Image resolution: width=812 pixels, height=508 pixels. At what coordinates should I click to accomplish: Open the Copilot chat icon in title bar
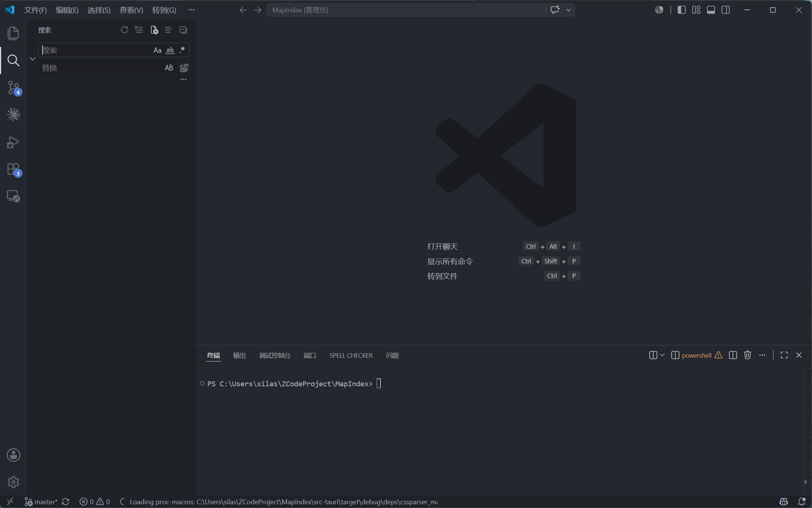[x=555, y=10]
